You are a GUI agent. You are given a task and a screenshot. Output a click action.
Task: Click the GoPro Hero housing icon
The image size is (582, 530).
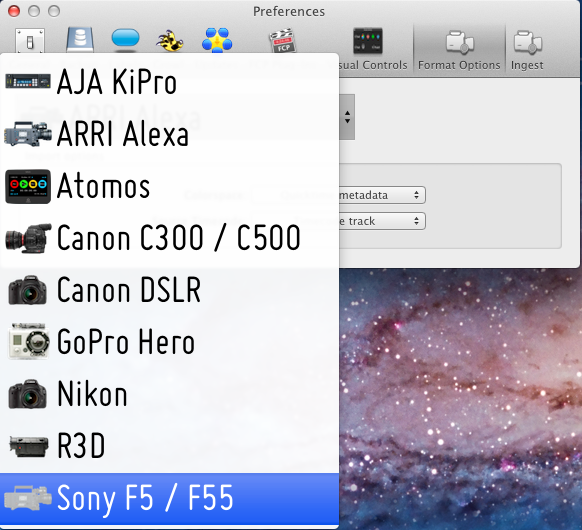(x=29, y=341)
